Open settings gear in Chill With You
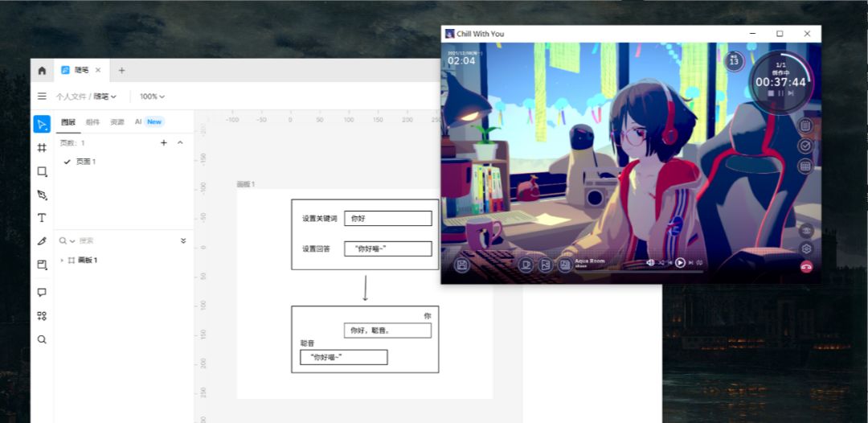The image size is (868, 423). click(806, 248)
